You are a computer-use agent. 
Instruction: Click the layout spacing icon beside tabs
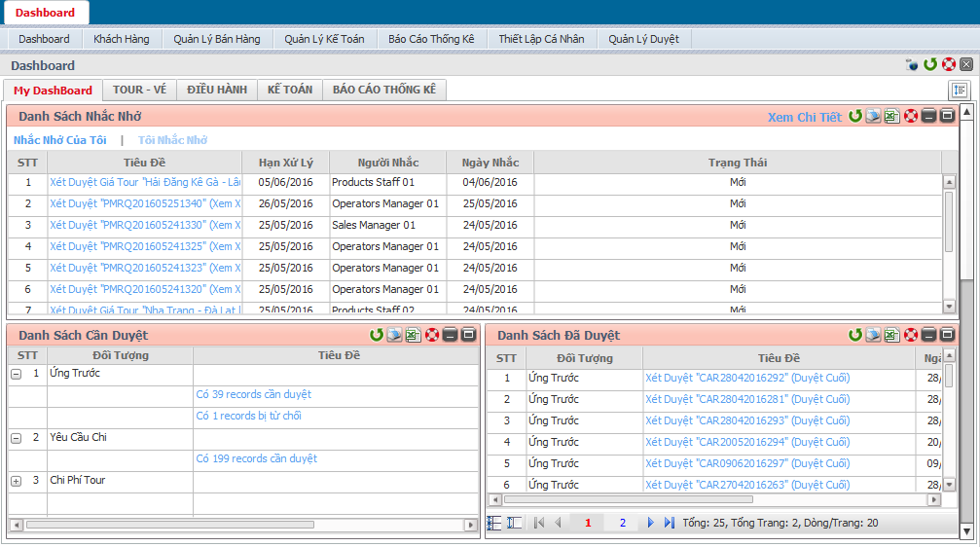pos(960,91)
